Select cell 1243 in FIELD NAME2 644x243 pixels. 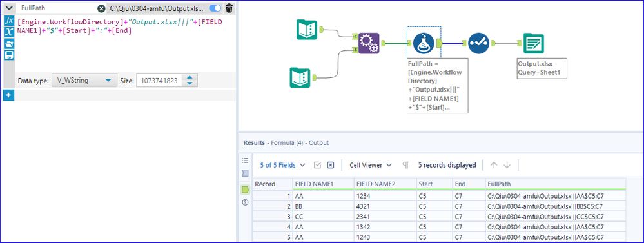385,237
